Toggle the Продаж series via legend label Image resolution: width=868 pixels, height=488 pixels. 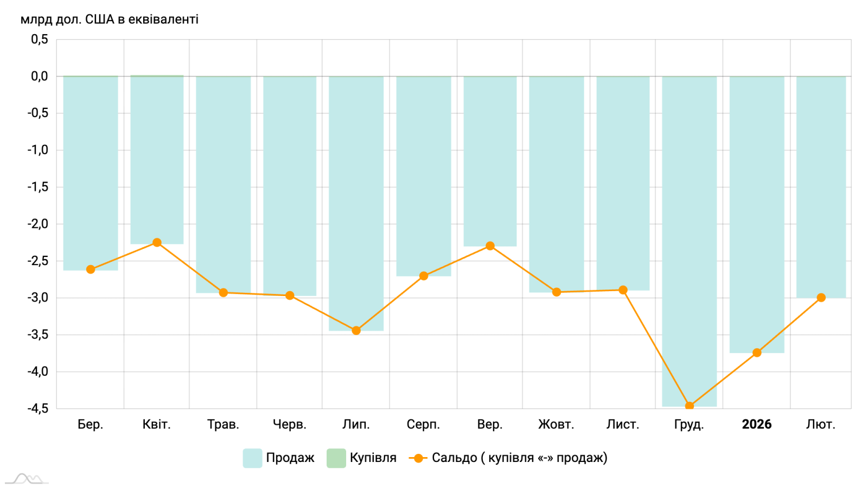click(x=290, y=458)
